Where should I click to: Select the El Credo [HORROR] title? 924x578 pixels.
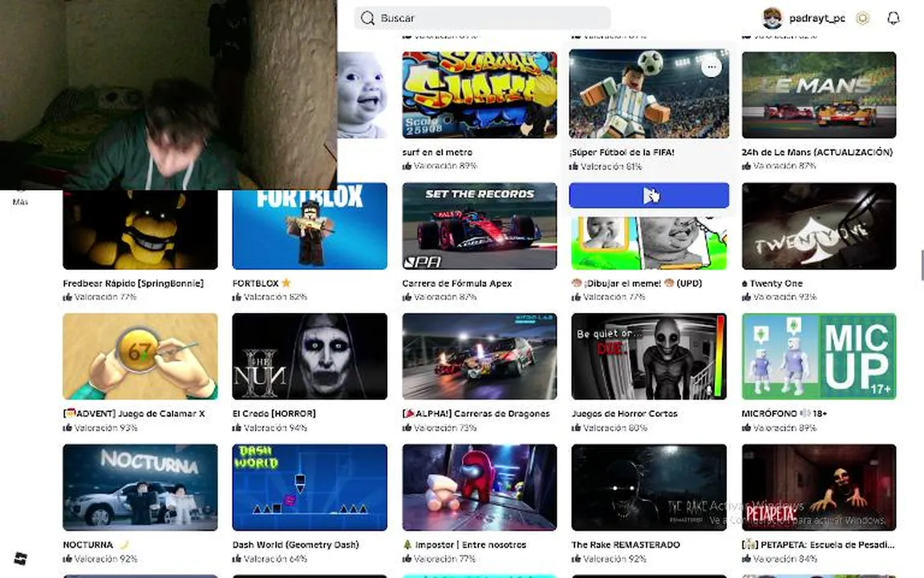click(x=274, y=413)
